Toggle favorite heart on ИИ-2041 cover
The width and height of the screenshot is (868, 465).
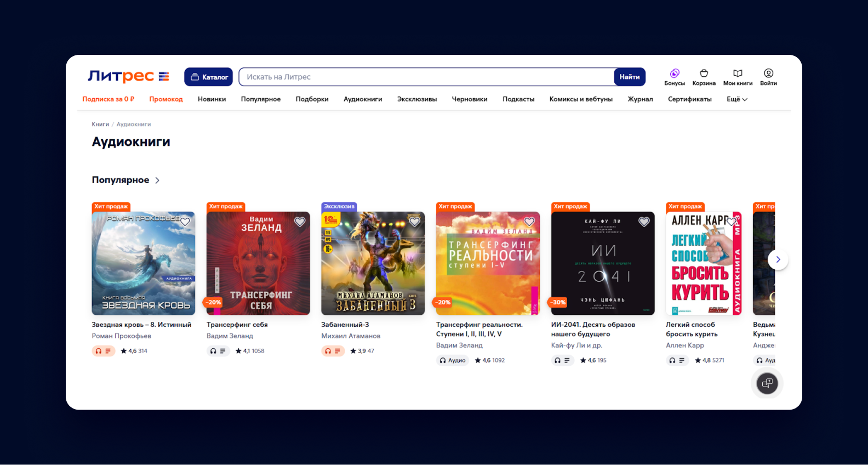click(644, 222)
